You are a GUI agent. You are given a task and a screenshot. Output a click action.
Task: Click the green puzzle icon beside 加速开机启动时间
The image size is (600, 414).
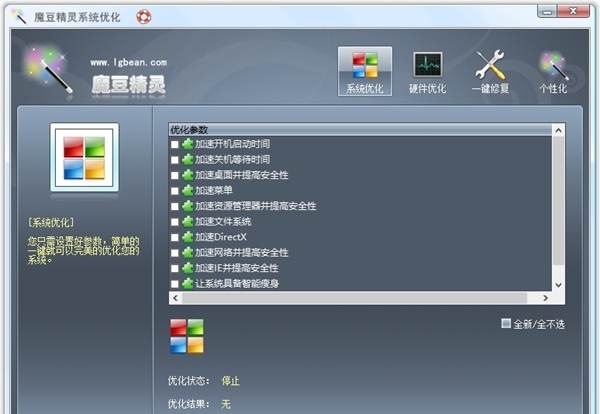[188, 144]
